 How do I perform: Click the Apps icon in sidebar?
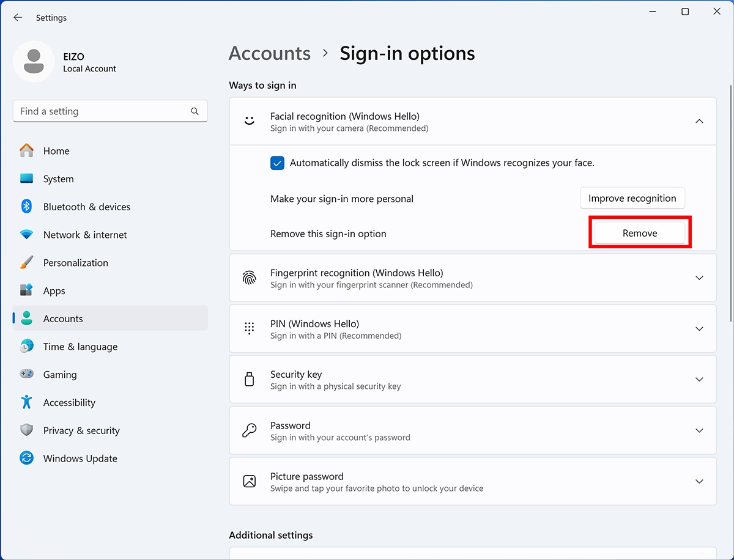tap(26, 290)
